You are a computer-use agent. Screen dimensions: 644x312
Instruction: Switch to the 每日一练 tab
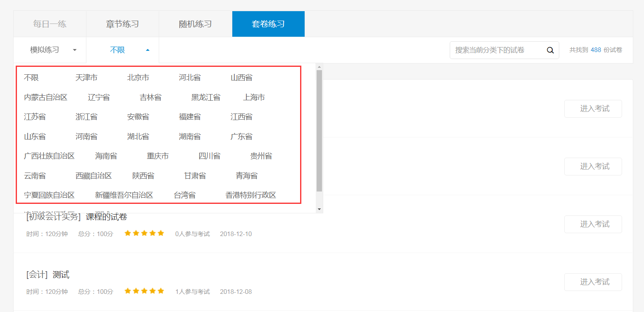point(50,24)
